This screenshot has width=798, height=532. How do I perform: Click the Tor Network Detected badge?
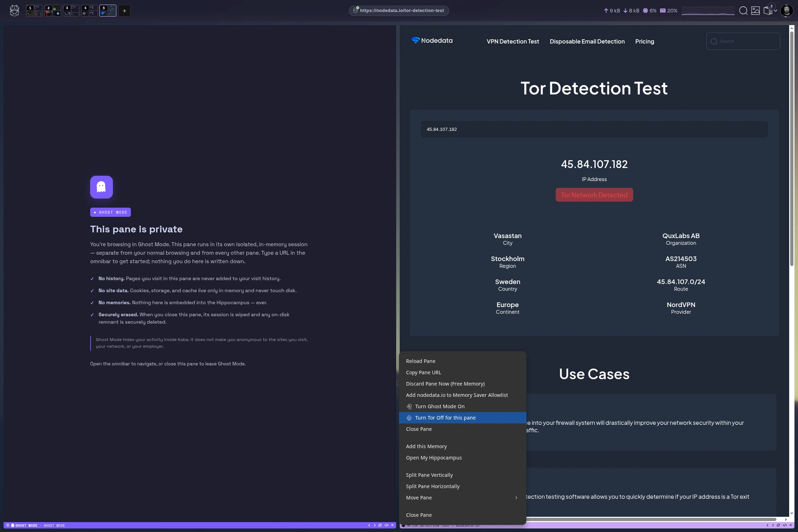(594, 195)
